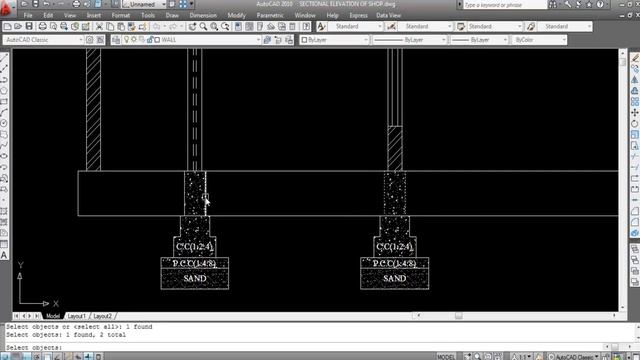Screen dimensions: 640x360
Task: Click the Zoom Realtime magnifier icon
Action: pyautogui.click(x=203, y=27)
